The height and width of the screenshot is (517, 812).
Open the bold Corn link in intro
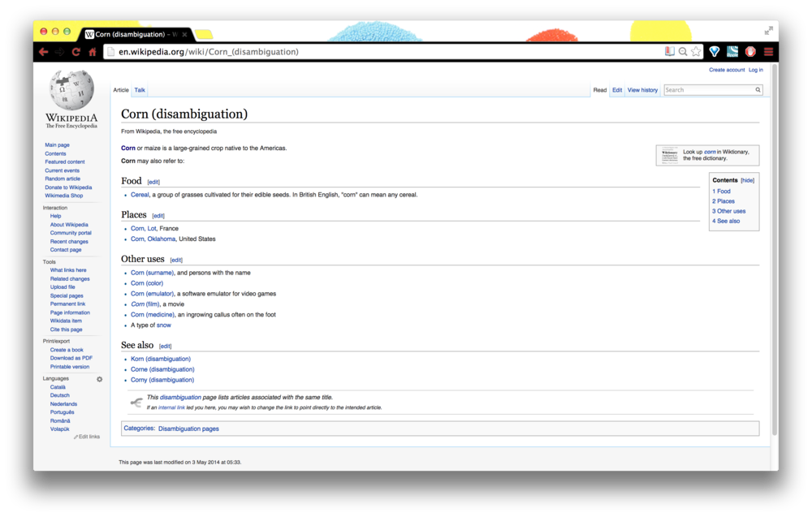128,148
